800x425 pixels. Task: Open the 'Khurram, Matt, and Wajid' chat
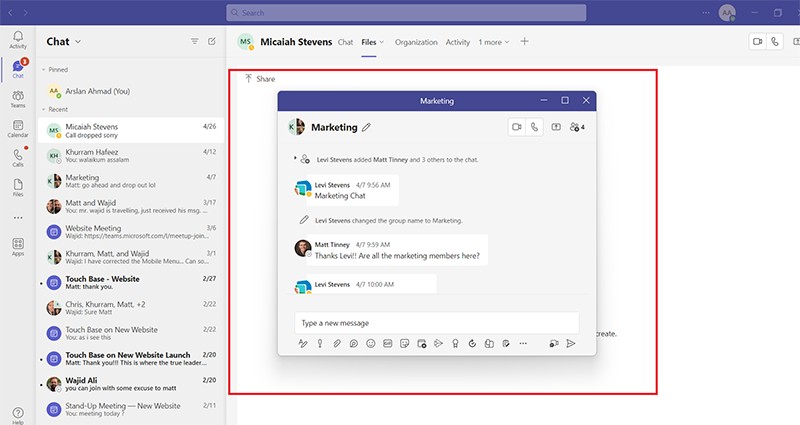pyautogui.click(x=131, y=257)
